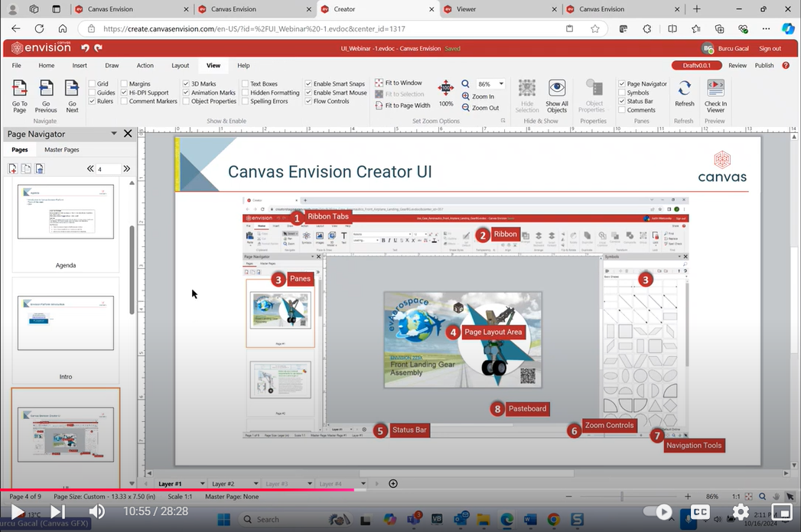Open Check In Viewer preview
801x532 pixels.
[715, 89]
